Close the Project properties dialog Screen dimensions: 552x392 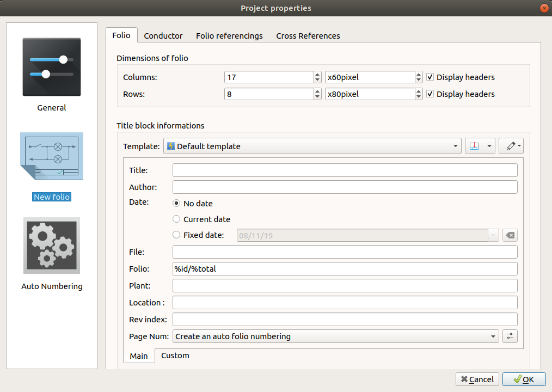click(544, 8)
